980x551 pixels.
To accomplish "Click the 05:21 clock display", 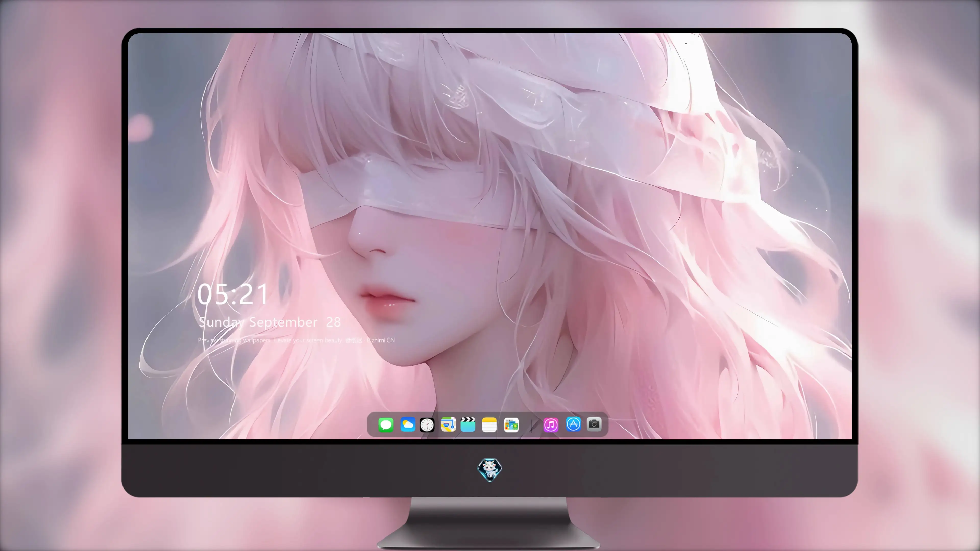I will tap(232, 294).
